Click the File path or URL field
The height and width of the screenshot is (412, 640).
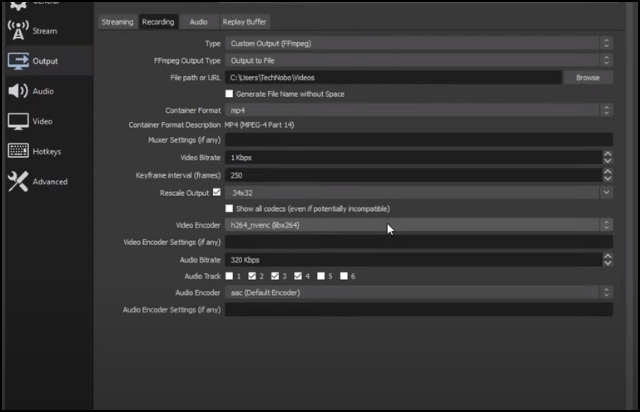pyautogui.click(x=393, y=78)
